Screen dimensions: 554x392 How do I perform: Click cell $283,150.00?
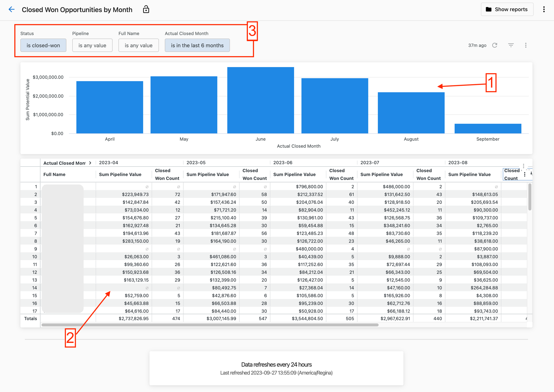[135, 241]
